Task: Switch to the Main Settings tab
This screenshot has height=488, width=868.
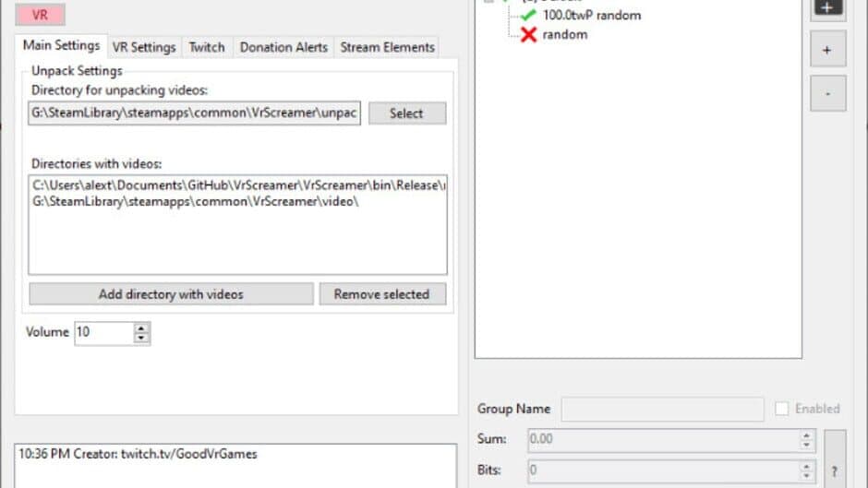Action: [x=61, y=46]
